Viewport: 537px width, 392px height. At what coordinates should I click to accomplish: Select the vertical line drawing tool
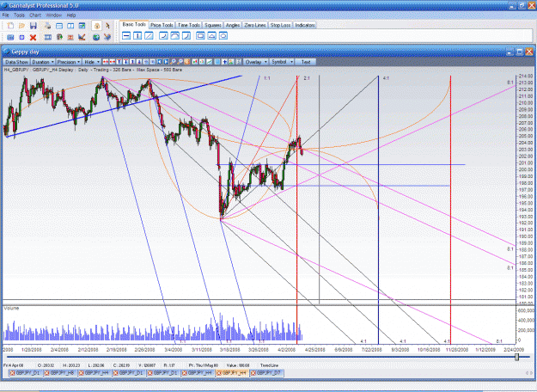click(x=137, y=35)
